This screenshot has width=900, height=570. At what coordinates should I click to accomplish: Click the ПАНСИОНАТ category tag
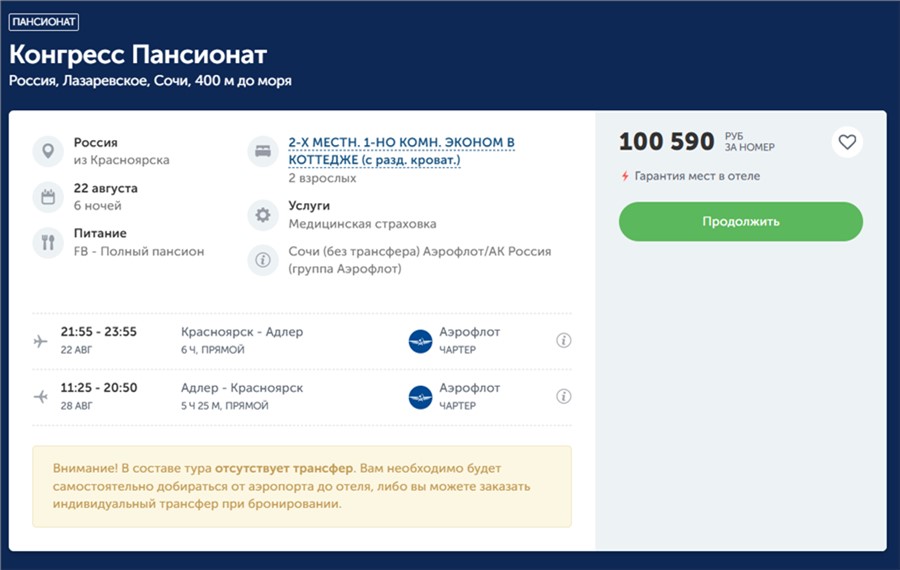pos(44,21)
